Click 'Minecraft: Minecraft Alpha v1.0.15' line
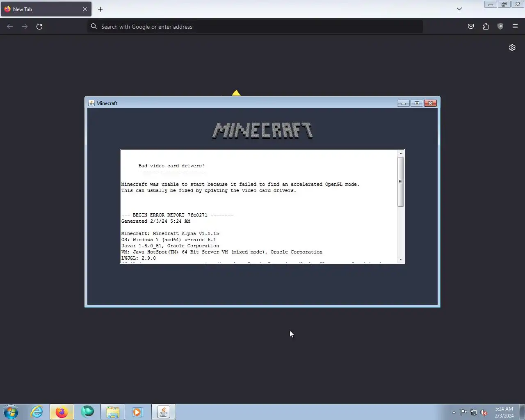Screen dimensions: 525x420 click(170, 234)
